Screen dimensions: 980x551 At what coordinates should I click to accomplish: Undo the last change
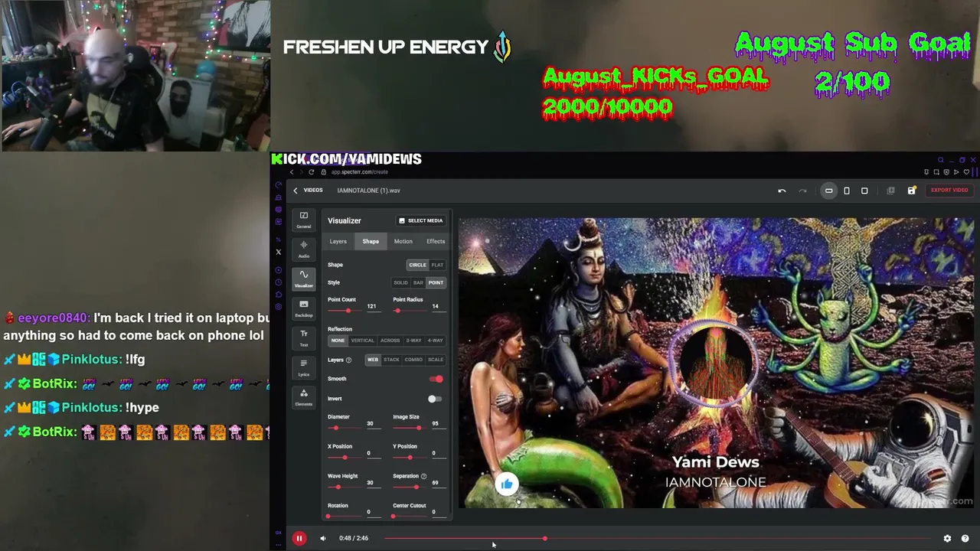[782, 191]
